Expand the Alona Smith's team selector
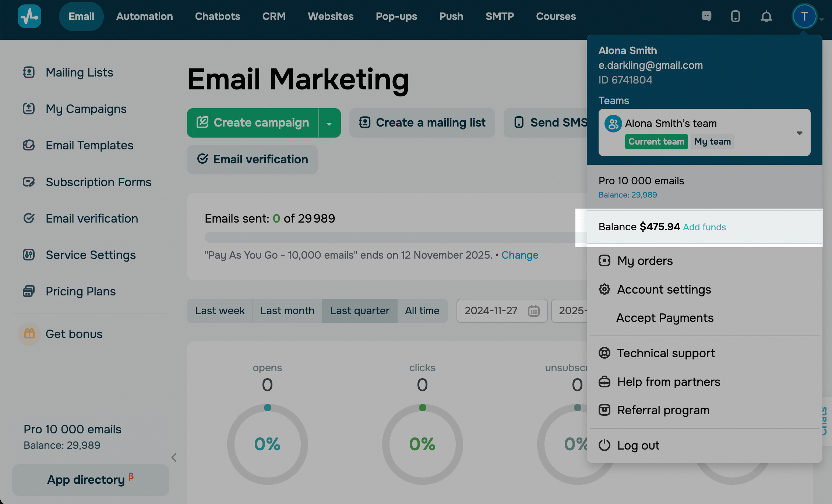The height and width of the screenshot is (504, 832). click(799, 133)
